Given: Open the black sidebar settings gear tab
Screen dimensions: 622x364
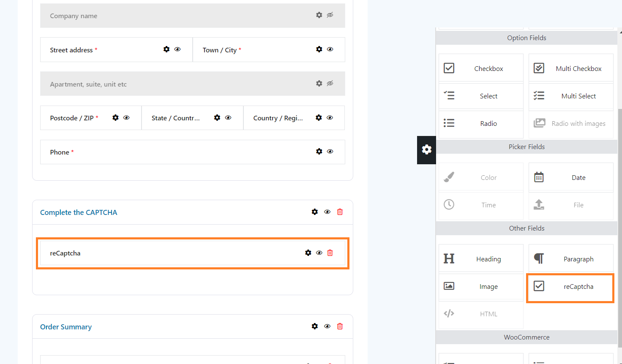Looking at the screenshot, I should tap(426, 150).
